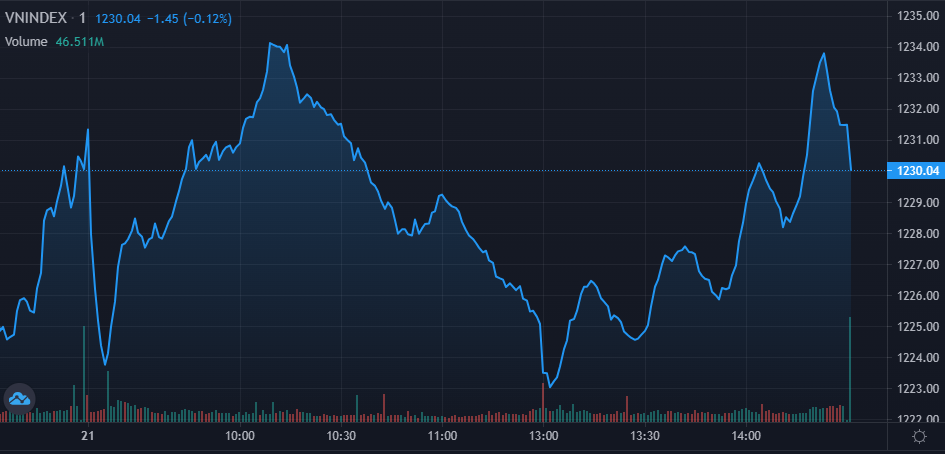Select the 11:00 time axis label
Viewport: 945px width, 454px height.
point(442,436)
